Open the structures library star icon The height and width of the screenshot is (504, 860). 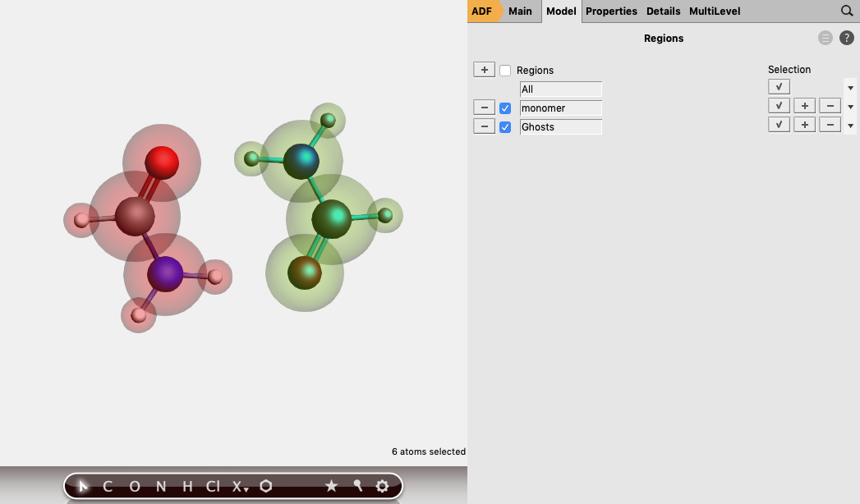point(331,486)
